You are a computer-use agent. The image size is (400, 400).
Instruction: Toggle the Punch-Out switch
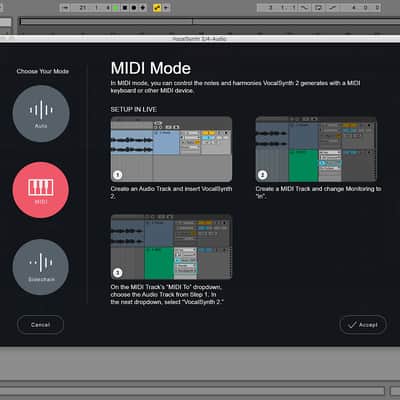point(332,7)
